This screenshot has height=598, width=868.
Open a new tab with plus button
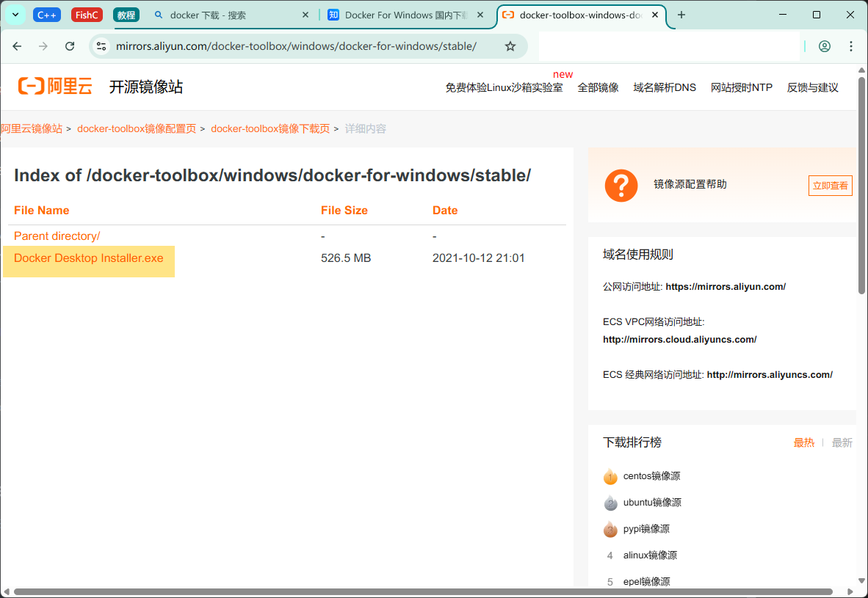[x=681, y=15]
